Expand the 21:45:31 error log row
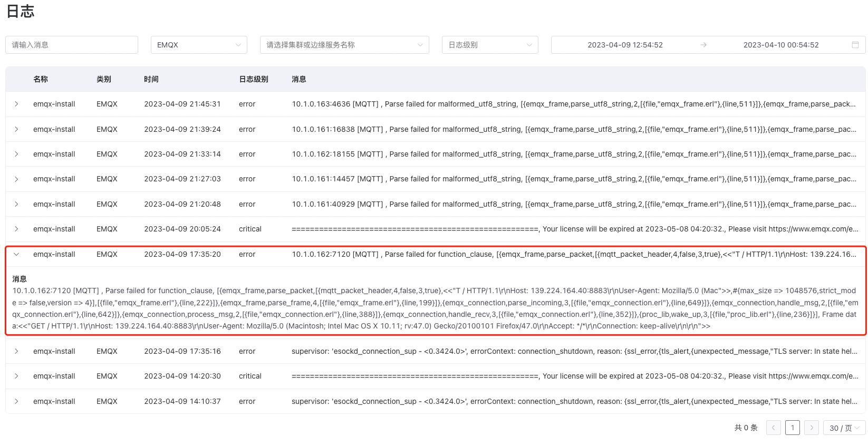 pyautogui.click(x=16, y=104)
